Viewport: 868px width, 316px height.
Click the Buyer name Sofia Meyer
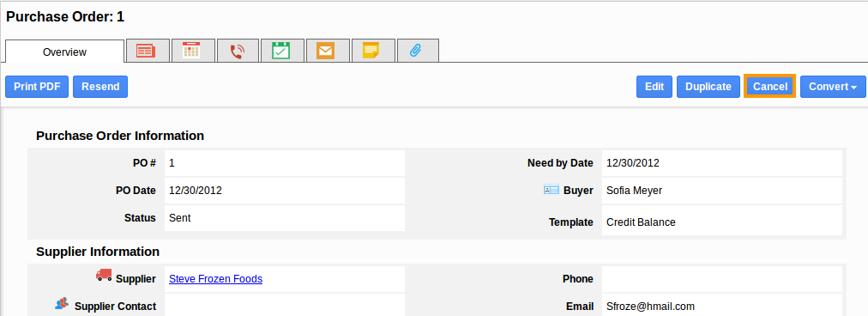(634, 190)
